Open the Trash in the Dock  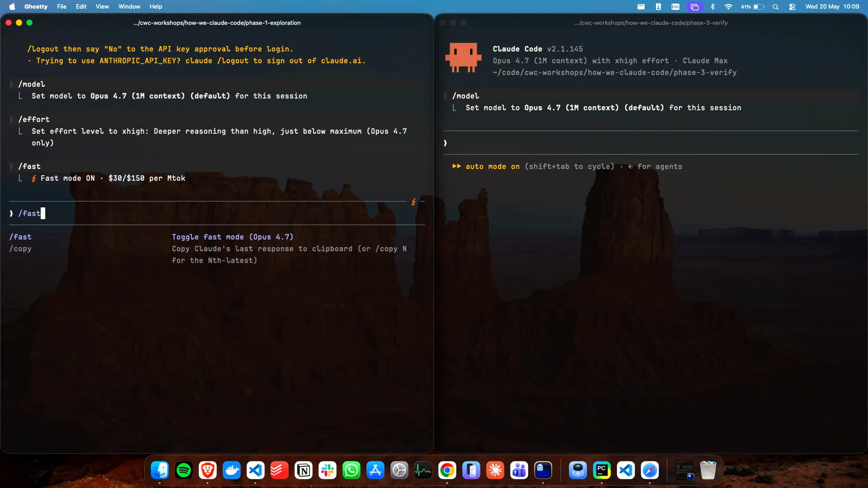[708, 470]
